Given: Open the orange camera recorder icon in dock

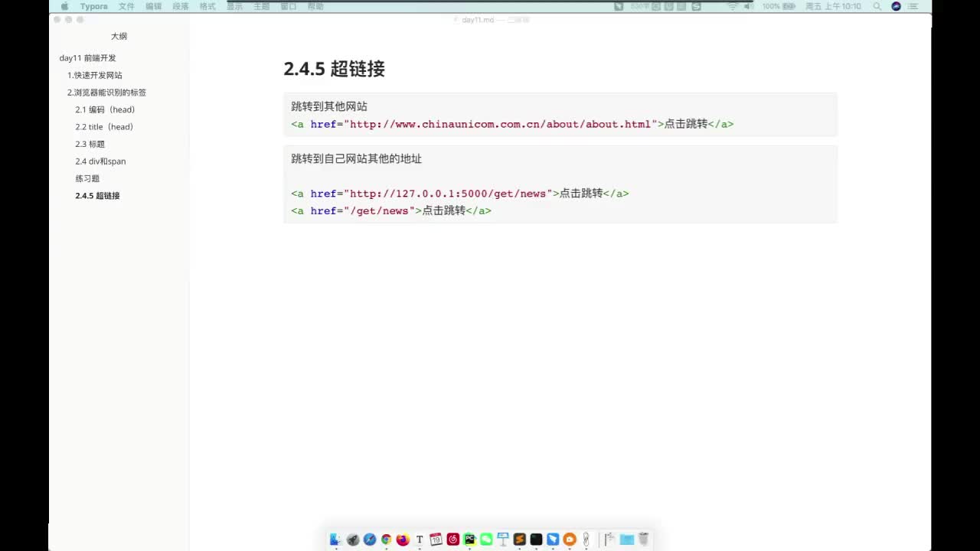Looking at the screenshot, I should click(x=570, y=540).
